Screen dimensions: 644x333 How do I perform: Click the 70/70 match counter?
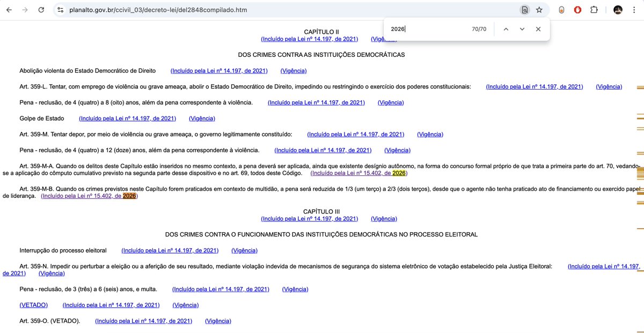coord(479,29)
